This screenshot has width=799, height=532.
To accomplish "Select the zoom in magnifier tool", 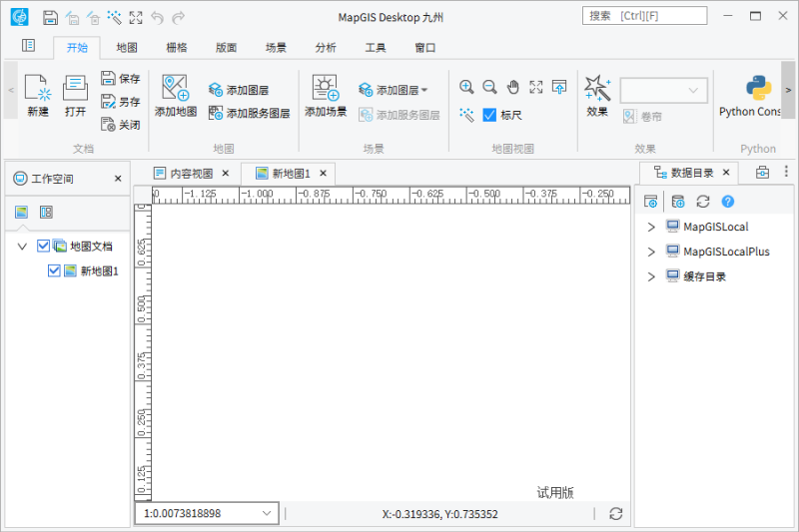I will click(x=466, y=87).
